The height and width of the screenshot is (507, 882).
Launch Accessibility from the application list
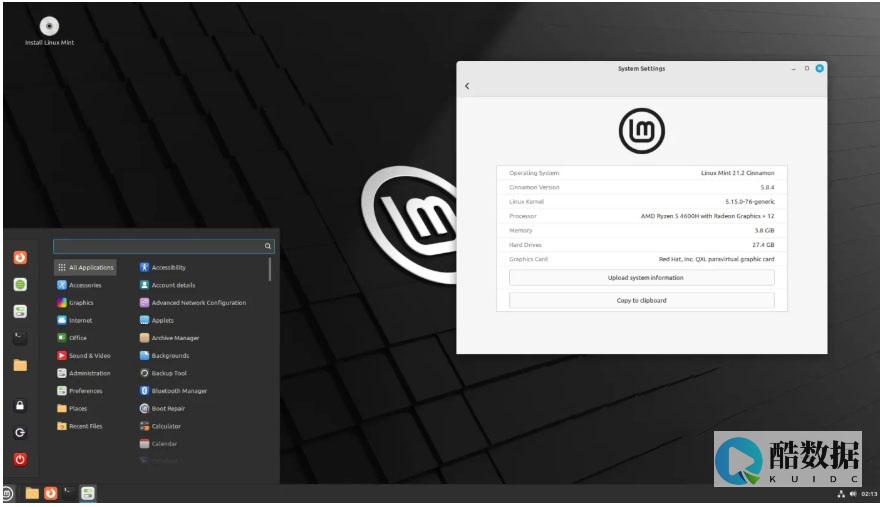pyautogui.click(x=163, y=267)
